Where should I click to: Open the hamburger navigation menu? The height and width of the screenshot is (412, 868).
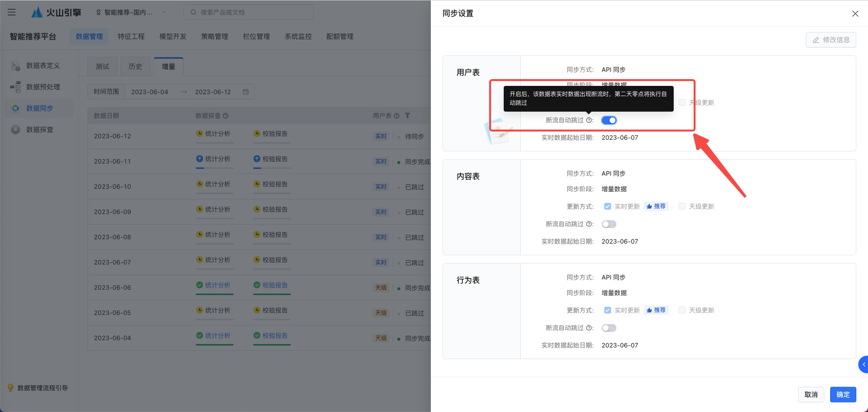12,12
